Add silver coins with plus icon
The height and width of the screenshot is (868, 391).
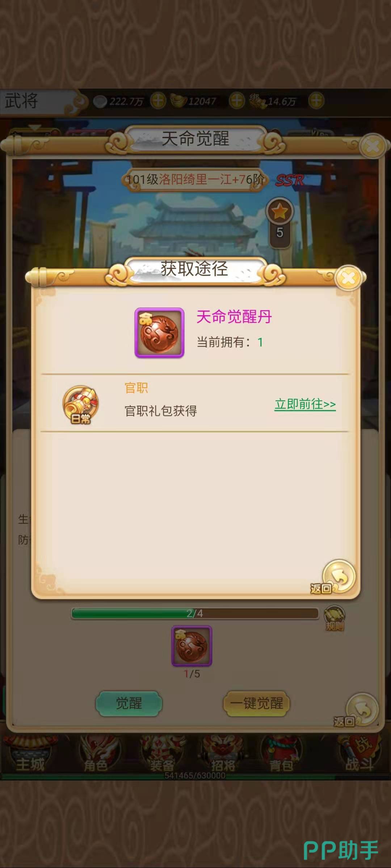158,101
